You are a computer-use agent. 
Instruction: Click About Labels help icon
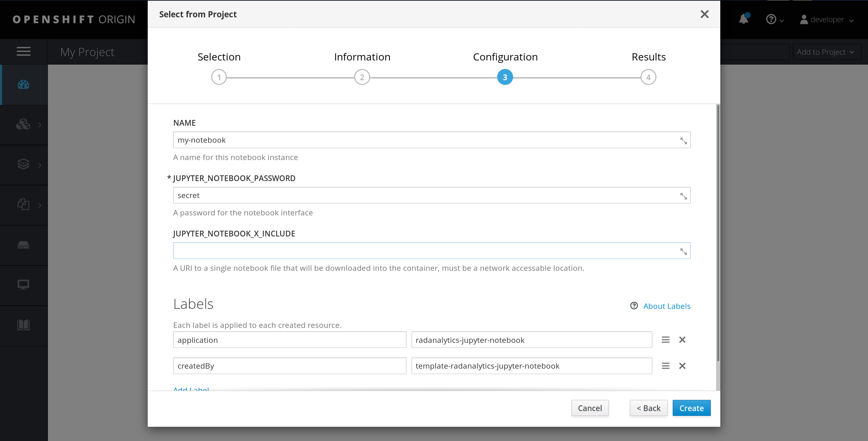pyautogui.click(x=634, y=306)
